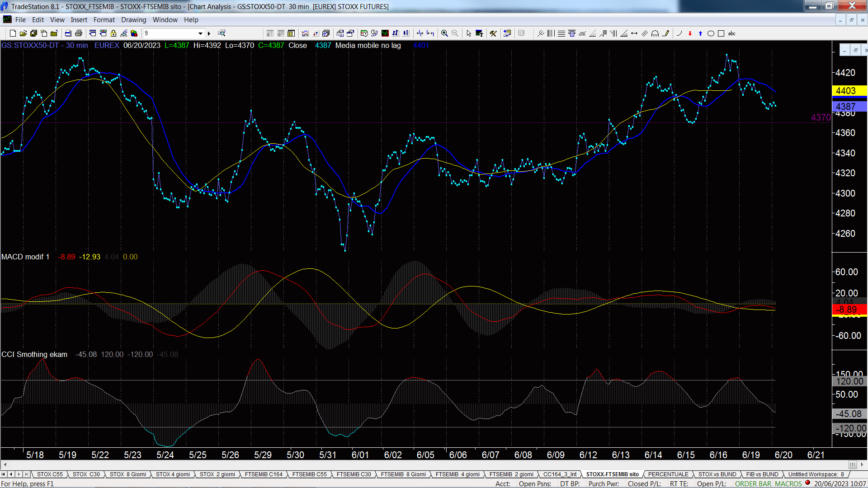Switch to the FIB vs BUND tab

[x=762, y=474]
